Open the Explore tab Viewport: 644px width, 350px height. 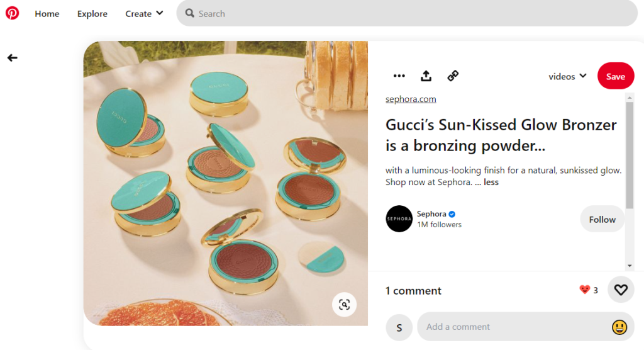pyautogui.click(x=92, y=13)
